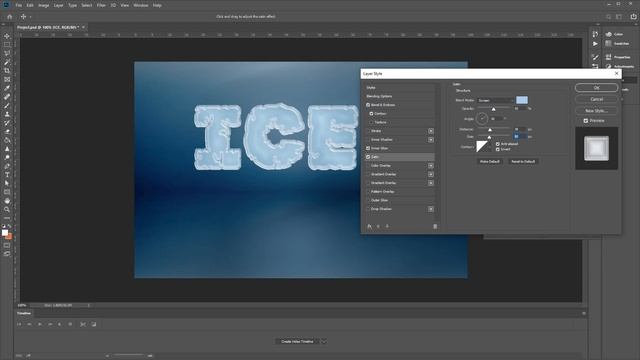Open the Swatches panel
Screen dimensions: 640x360
(617, 44)
